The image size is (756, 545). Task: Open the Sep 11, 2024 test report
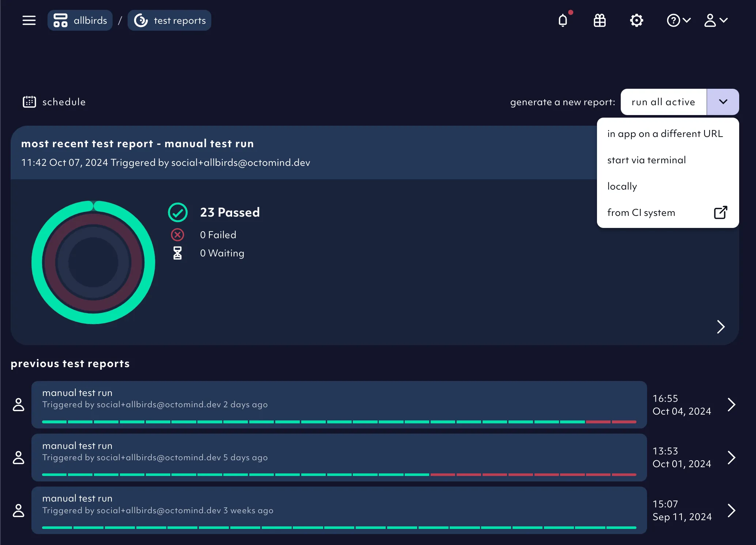pos(339,510)
